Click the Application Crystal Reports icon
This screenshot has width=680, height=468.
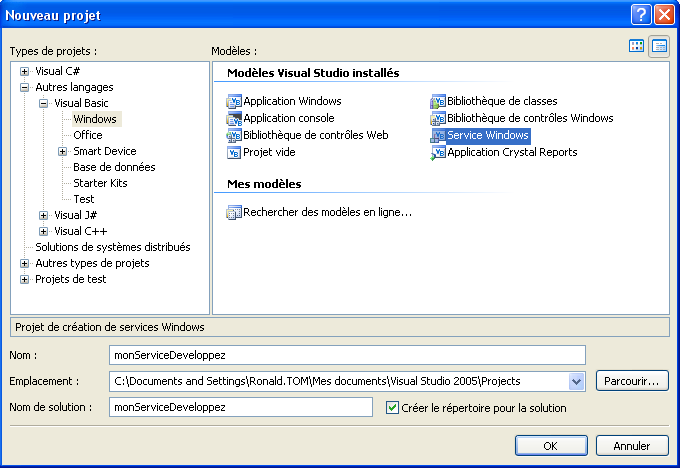(x=438, y=153)
